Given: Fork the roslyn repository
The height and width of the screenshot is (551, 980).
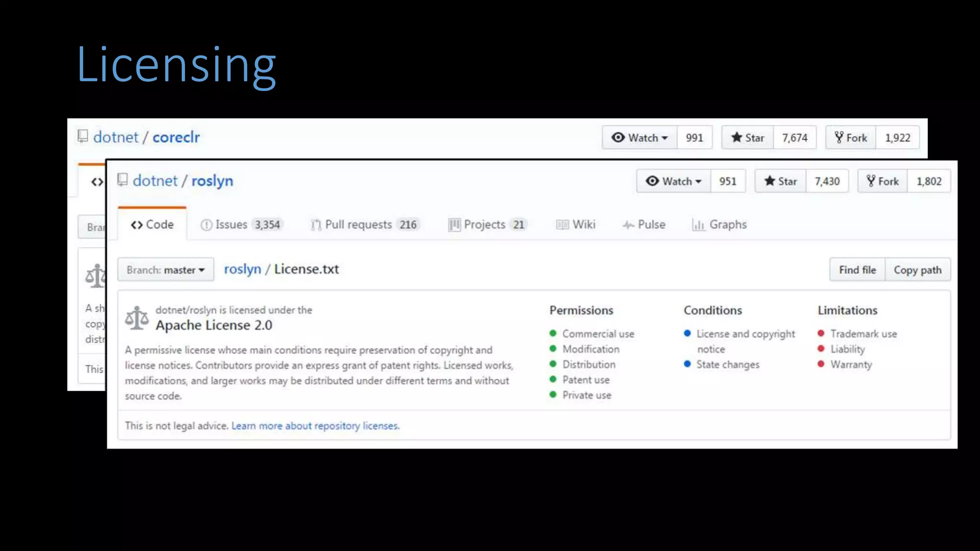Looking at the screenshot, I should click(x=882, y=181).
